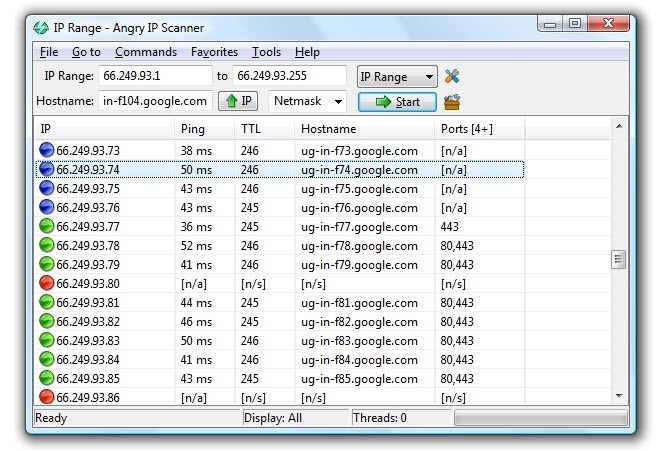Select hostname ug-in-f75.google.com

pos(359,189)
